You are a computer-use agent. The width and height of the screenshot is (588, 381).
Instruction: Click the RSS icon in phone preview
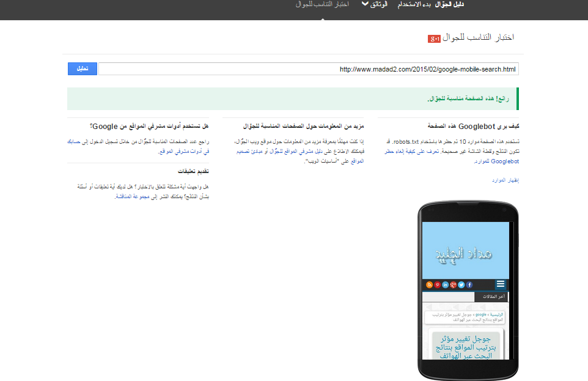pyautogui.click(x=429, y=285)
